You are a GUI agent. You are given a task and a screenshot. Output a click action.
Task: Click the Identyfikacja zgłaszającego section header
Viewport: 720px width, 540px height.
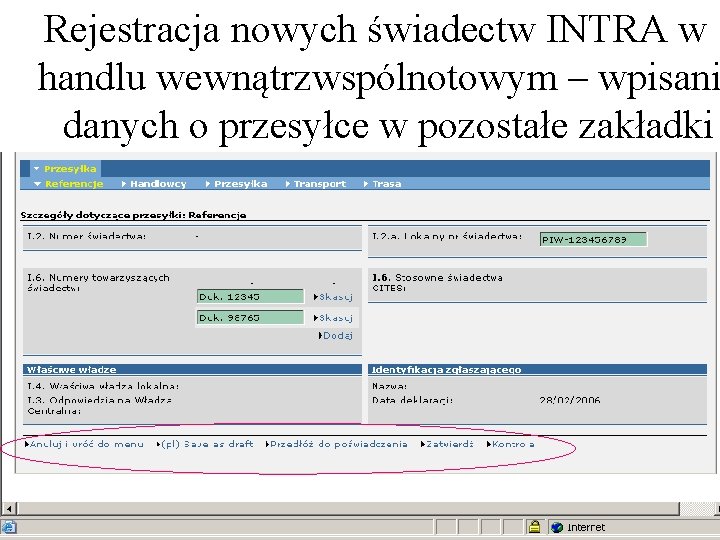537,370
